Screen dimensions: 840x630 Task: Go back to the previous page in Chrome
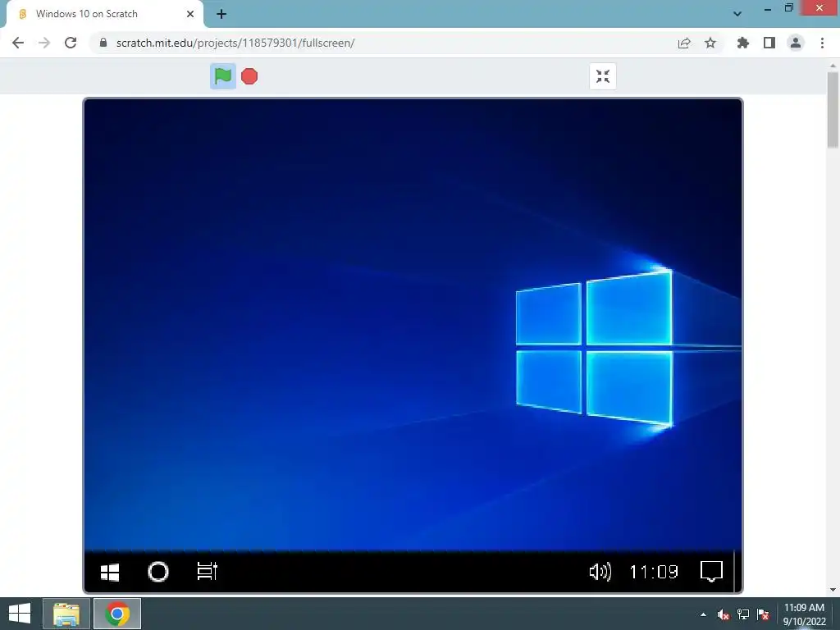pos(18,43)
